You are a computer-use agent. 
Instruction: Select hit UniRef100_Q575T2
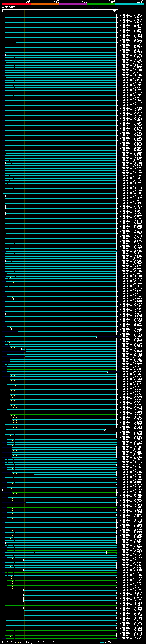click(x=131, y=339)
